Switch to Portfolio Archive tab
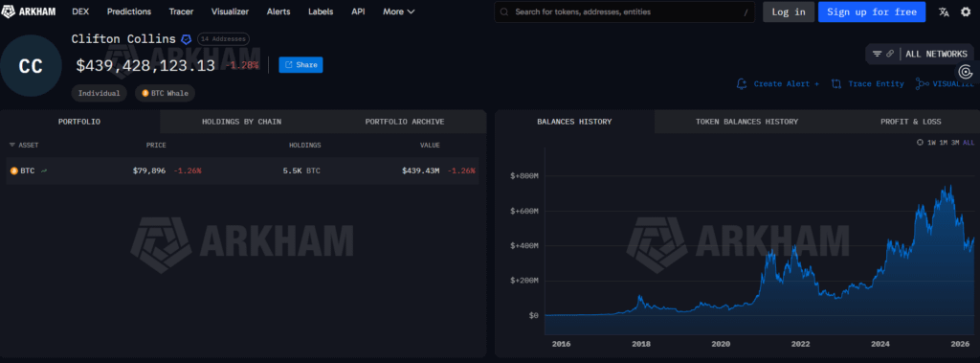This screenshot has height=363, width=980. 405,122
